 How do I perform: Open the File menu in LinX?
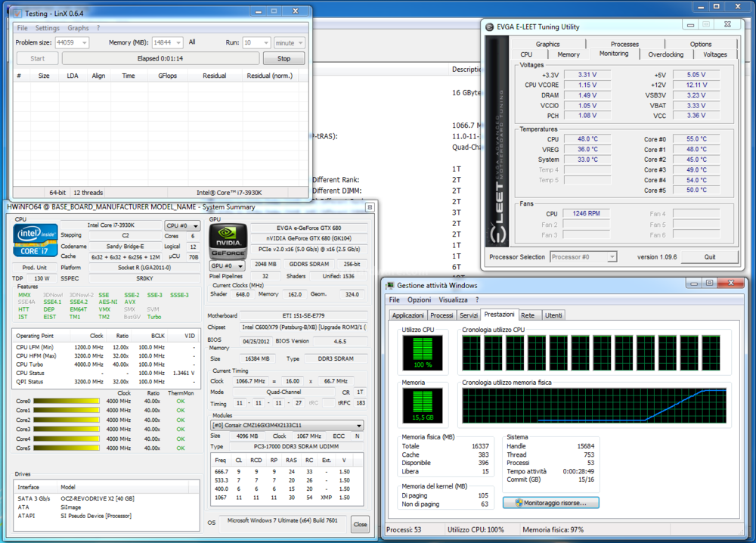22,28
